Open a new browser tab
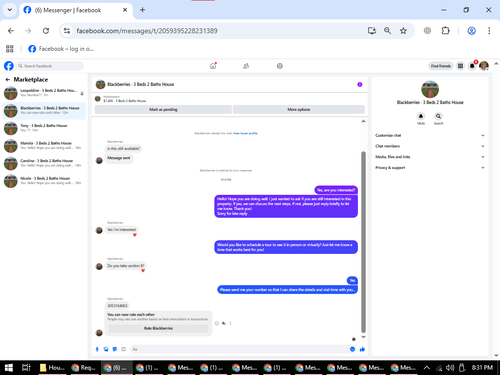 142,10
